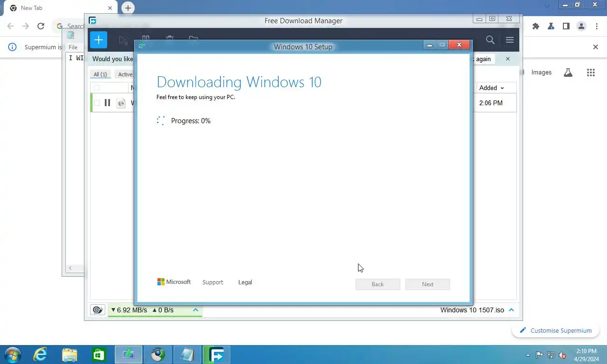Open the Windows Start menu
This screenshot has width=607, height=364.
(12, 355)
